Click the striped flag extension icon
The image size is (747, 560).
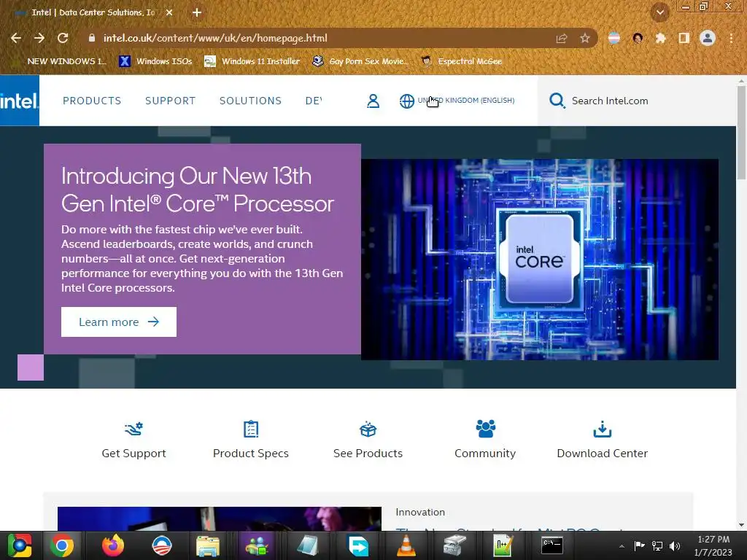[x=614, y=38]
